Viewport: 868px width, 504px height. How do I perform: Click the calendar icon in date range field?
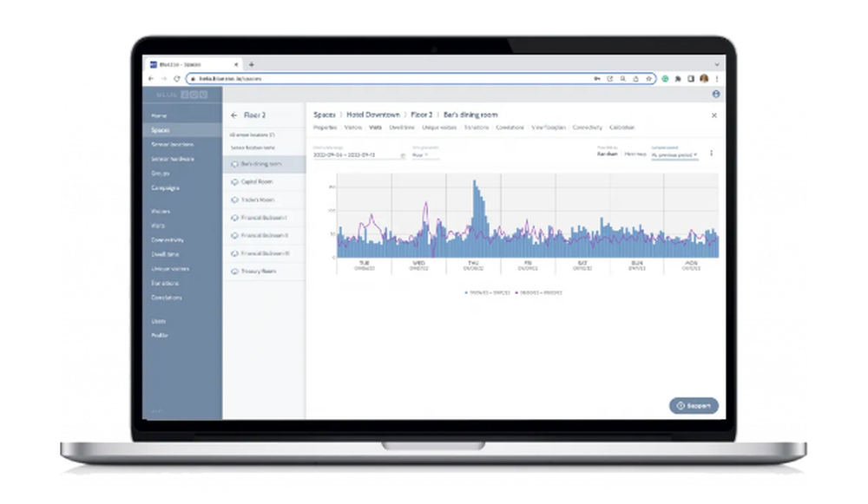(403, 155)
